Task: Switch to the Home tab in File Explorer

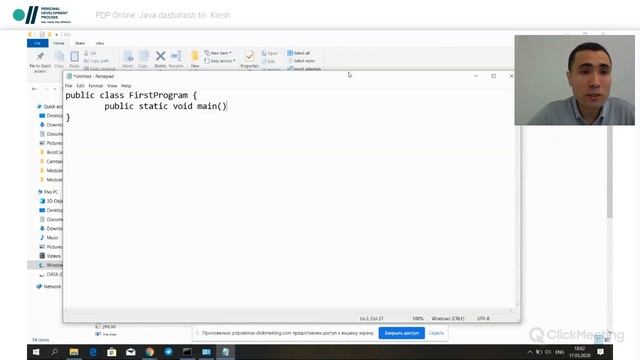Action: pos(59,43)
